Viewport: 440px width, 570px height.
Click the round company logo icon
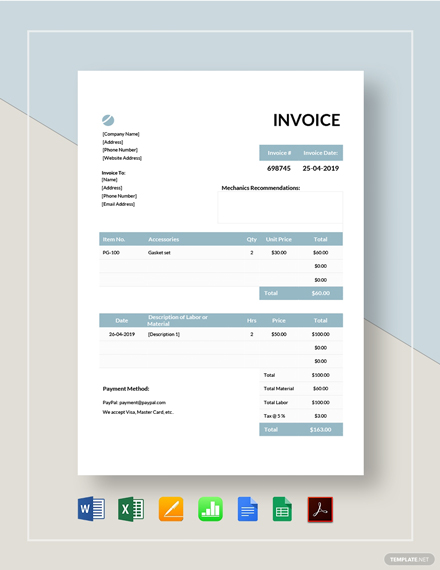pyautogui.click(x=108, y=120)
